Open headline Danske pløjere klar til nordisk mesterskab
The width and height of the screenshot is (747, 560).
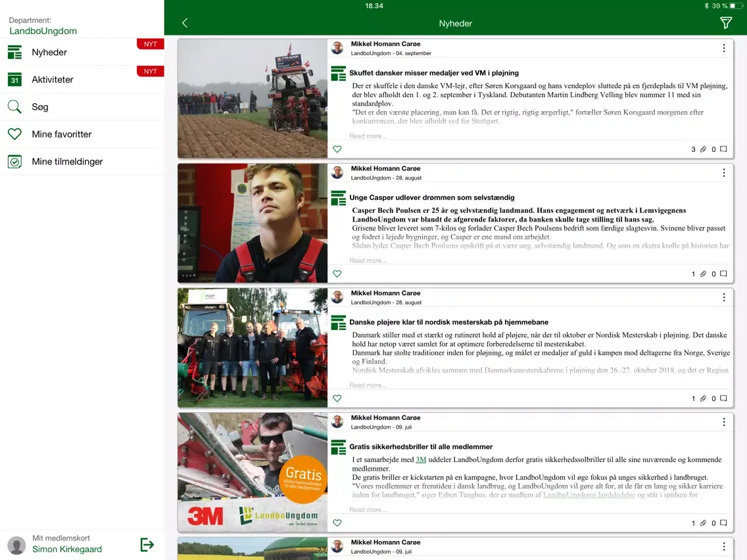point(448,322)
